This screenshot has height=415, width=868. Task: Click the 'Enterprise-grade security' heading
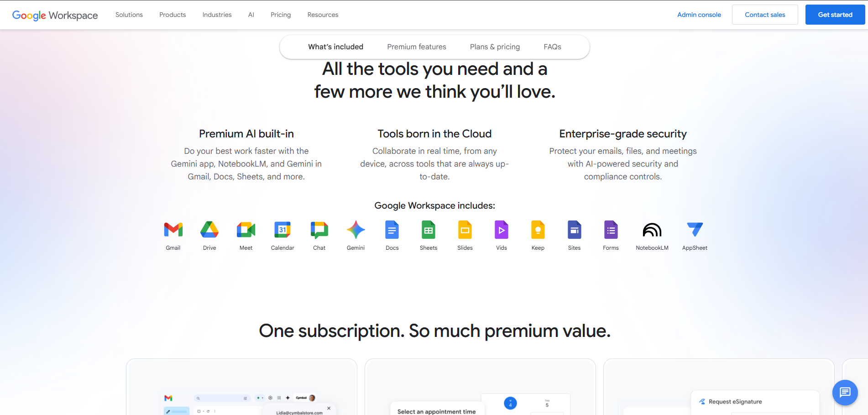623,134
